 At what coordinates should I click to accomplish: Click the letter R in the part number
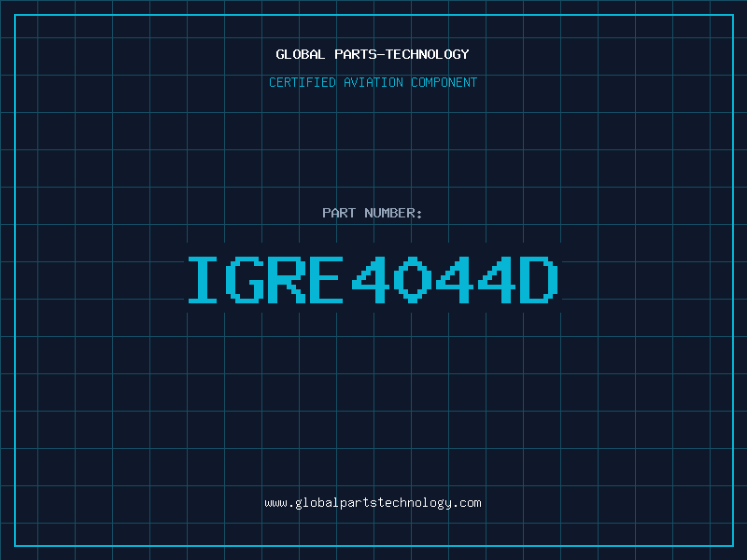tap(288, 280)
